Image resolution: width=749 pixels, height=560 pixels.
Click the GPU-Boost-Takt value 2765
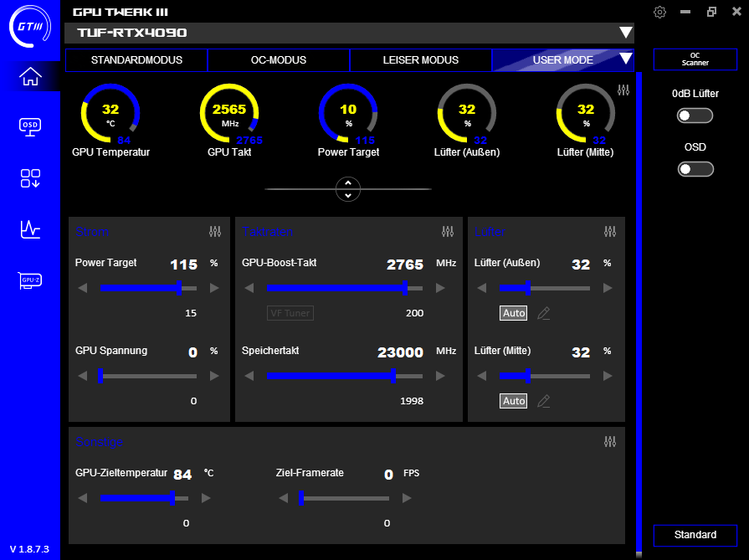pos(405,265)
